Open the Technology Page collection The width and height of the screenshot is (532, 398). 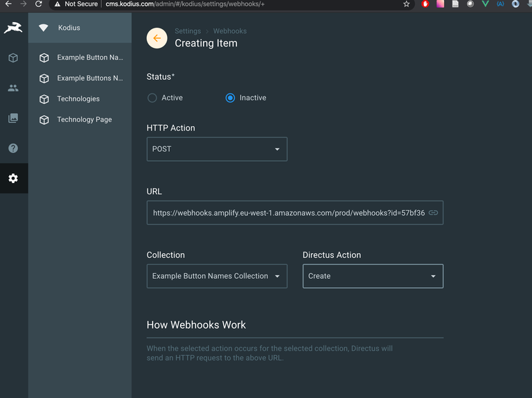(x=84, y=119)
